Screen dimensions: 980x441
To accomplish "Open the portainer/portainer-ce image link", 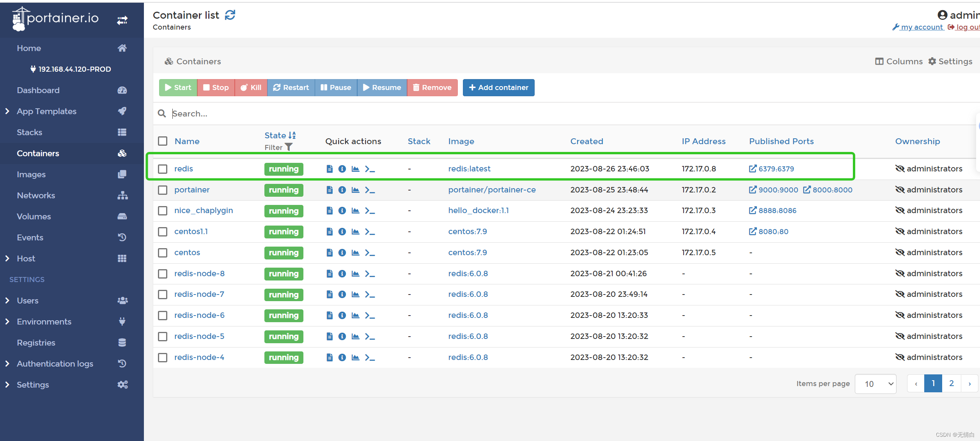I will click(492, 190).
